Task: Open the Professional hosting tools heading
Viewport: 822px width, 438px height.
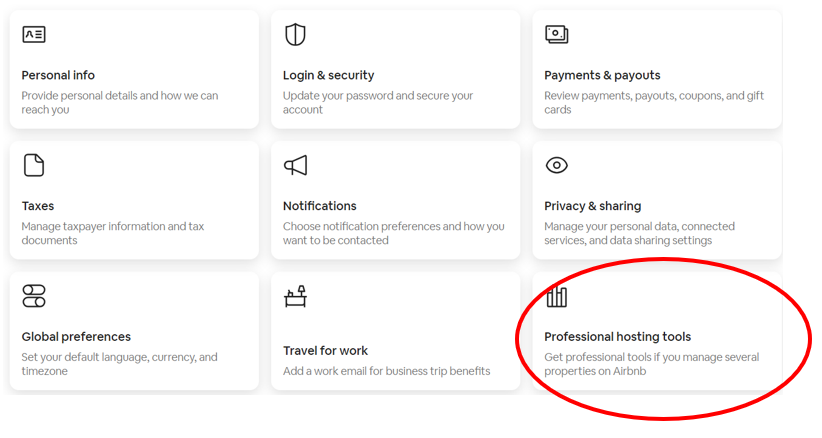Action: [617, 337]
